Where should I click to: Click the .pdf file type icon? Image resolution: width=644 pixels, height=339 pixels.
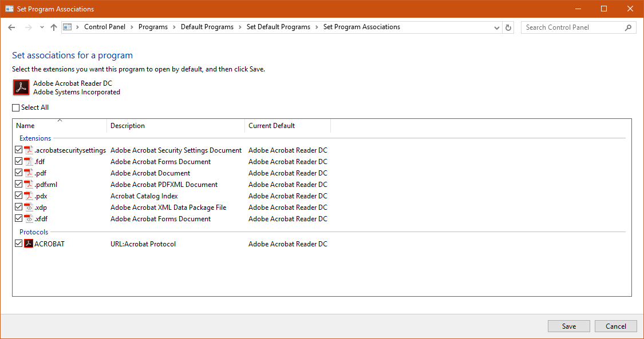click(x=29, y=173)
